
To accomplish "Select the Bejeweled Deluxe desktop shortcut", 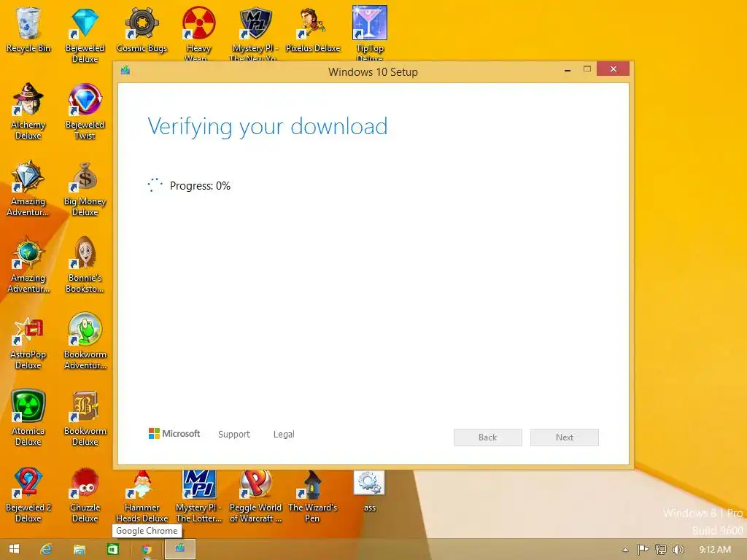I will 85,34.
